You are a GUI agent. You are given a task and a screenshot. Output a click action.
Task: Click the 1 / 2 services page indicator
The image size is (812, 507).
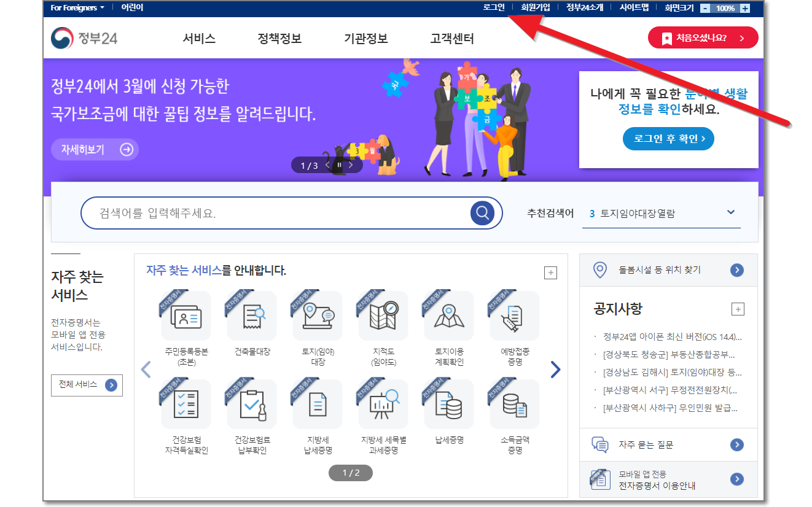click(x=351, y=473)
